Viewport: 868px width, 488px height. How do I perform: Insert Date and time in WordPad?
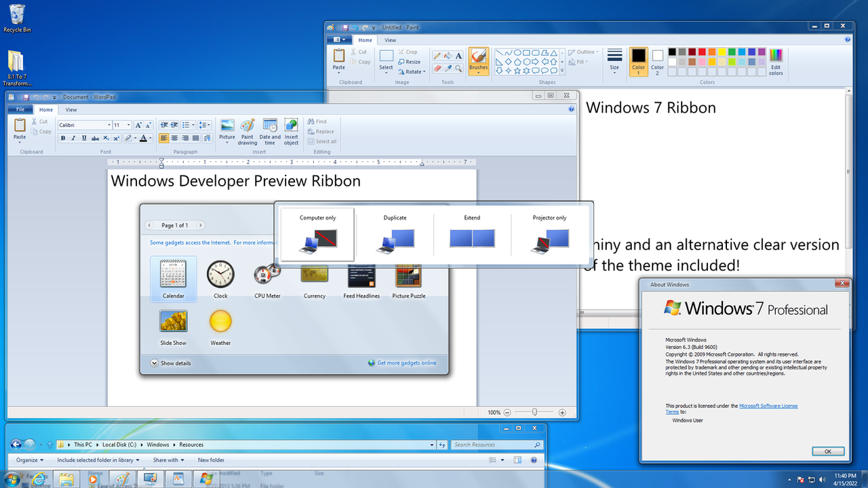click(x=269, y=131)
